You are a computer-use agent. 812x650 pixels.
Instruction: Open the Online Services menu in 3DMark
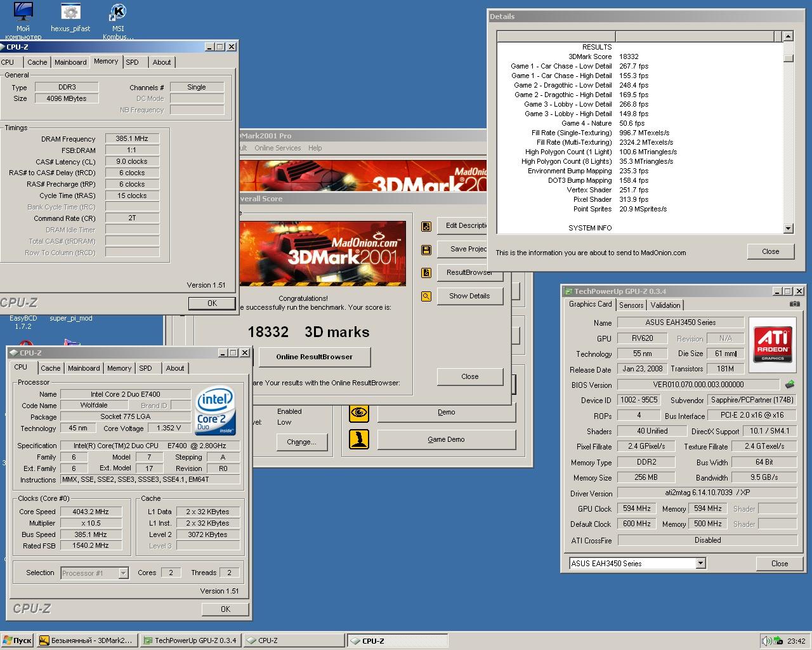[278, 148]
